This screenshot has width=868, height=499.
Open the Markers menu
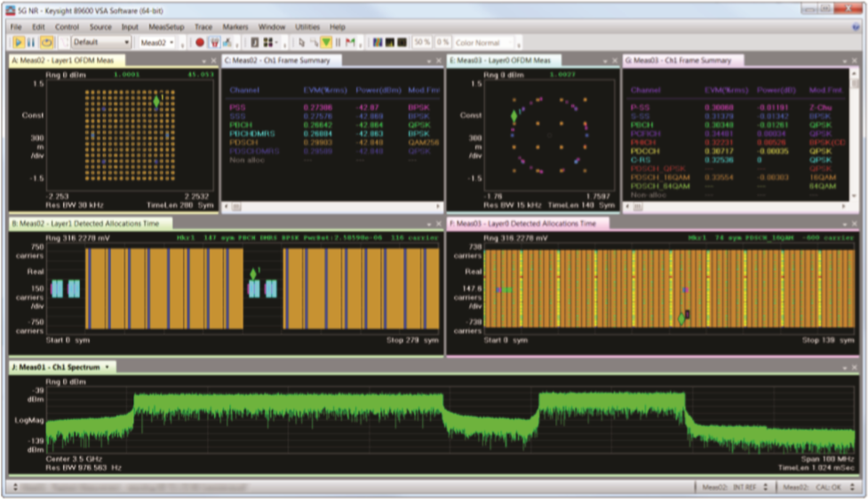point(235,27)
